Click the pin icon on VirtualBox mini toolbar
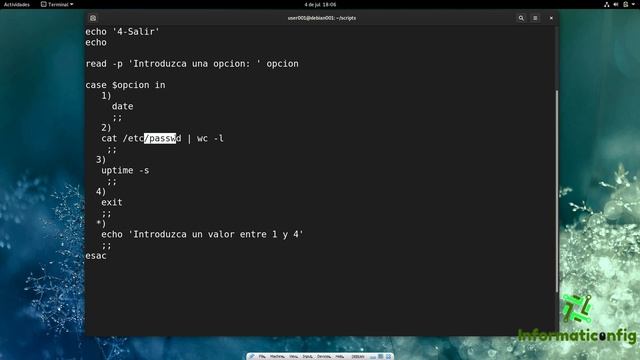Image resolution: width=640 pixels, height=360 pixels. [x=251, y=357]
